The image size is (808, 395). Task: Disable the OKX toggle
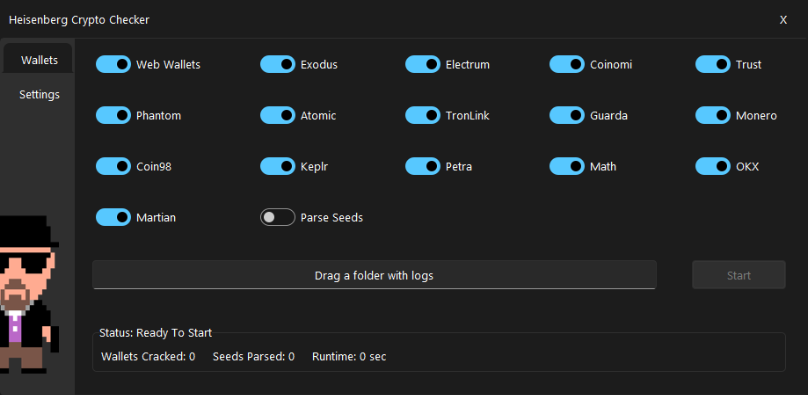click(713, 166)
